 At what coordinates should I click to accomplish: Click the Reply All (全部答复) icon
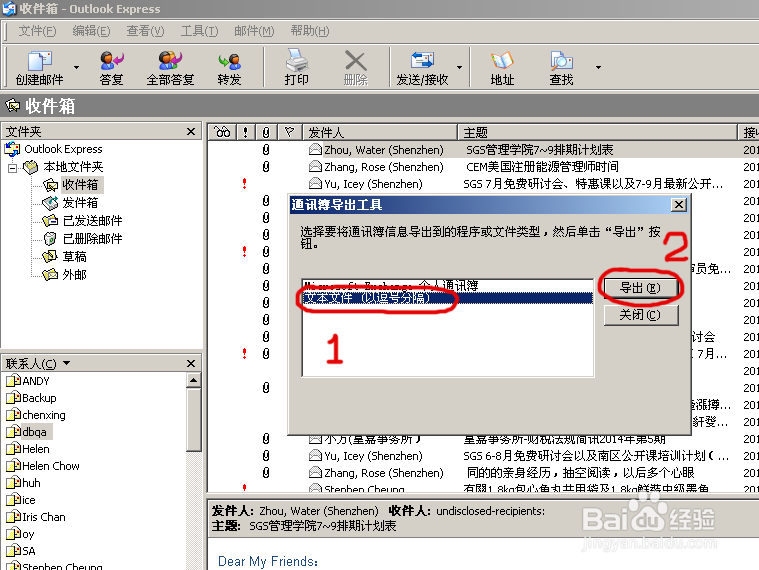point(170,67)
